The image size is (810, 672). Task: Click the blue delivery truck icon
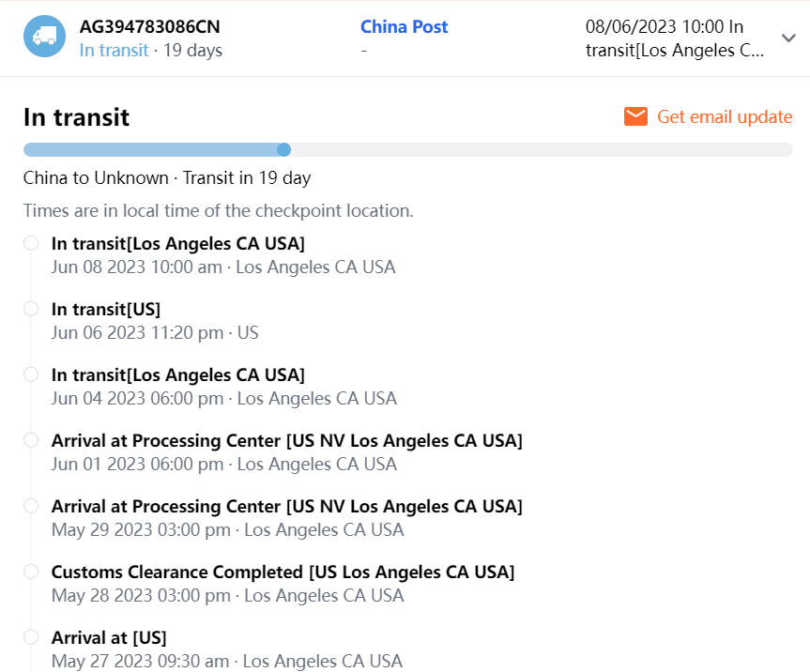pyautogui.click(x=44, y=38)
